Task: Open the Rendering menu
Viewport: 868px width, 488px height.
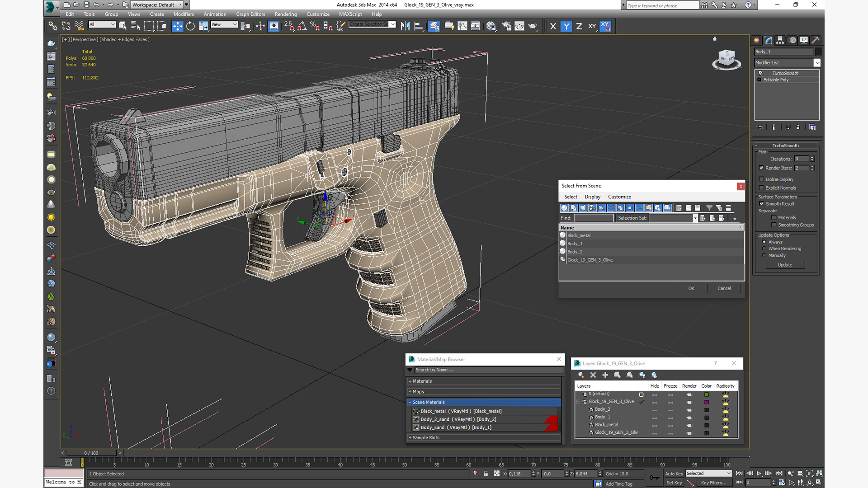Action: click(x=285, y=14)
